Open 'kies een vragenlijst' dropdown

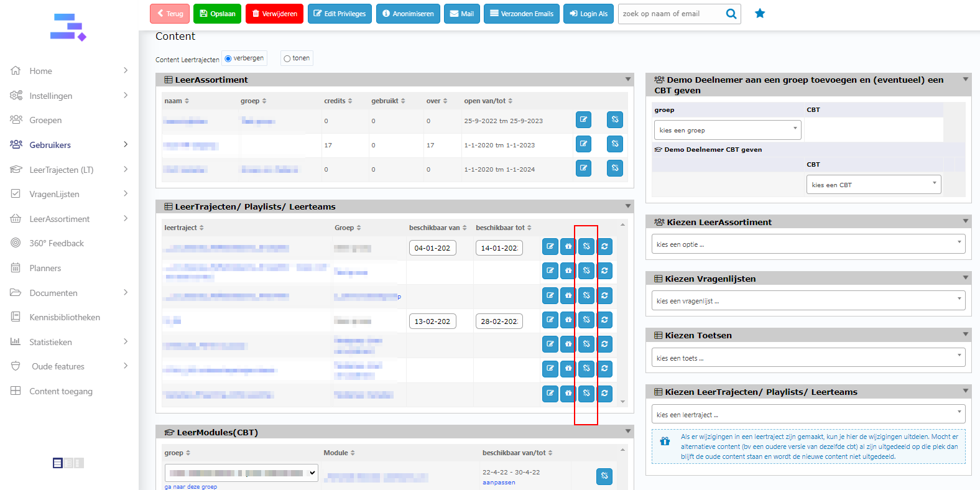point(808,301)
